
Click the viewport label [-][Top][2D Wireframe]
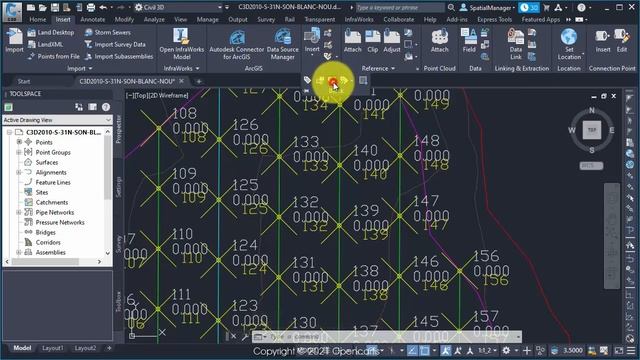(157, 96)
